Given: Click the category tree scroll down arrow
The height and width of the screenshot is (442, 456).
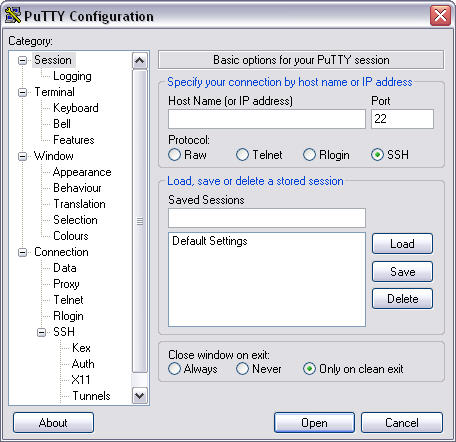Looking at the screenshot, I should [x=139, y=396].
